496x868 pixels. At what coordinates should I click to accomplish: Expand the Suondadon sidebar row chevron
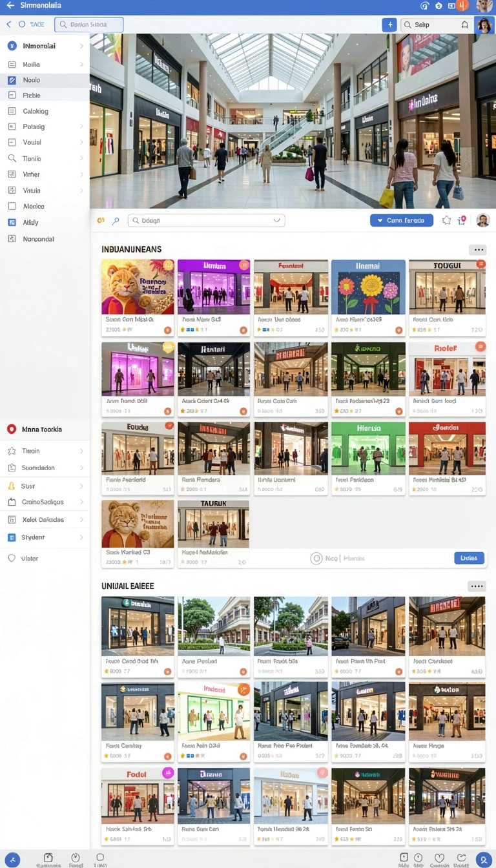pos(81,468)
